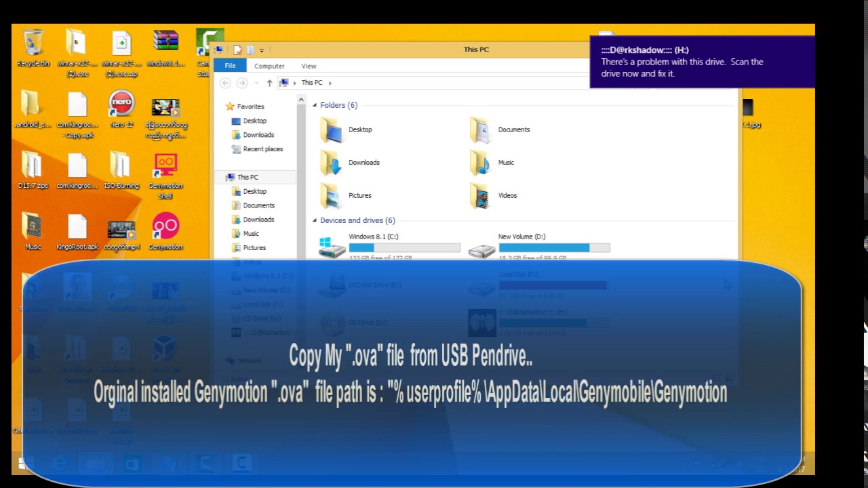This screenshot has height=488, width=868.
Task: Select This PC in the navigation pane
Action: click(x=242, y=177)
